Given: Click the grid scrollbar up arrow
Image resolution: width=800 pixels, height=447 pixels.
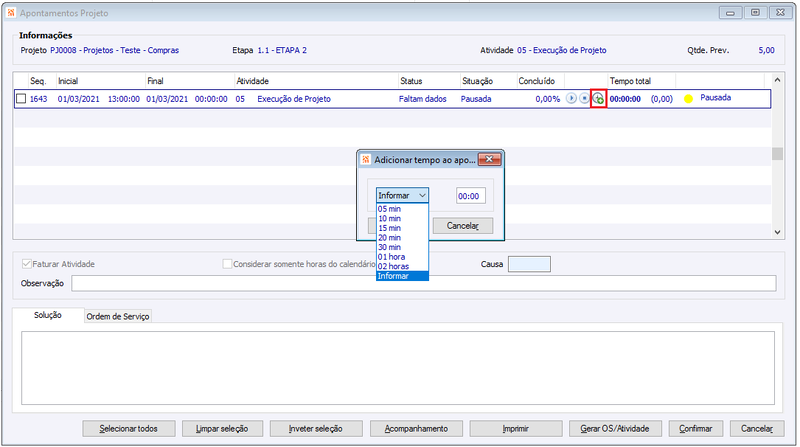Looking at the screenshot, I should point(777,80).
